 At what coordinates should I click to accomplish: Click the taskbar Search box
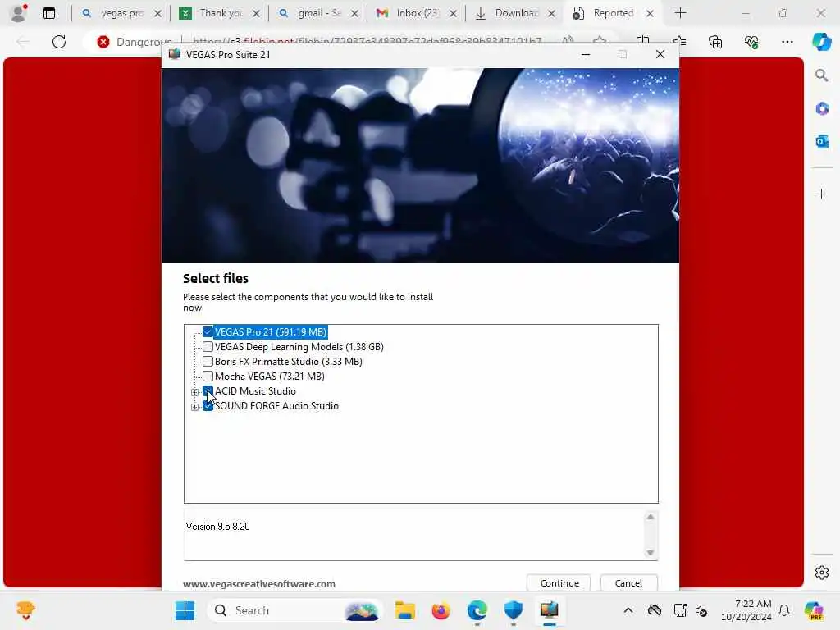[295, 610]
